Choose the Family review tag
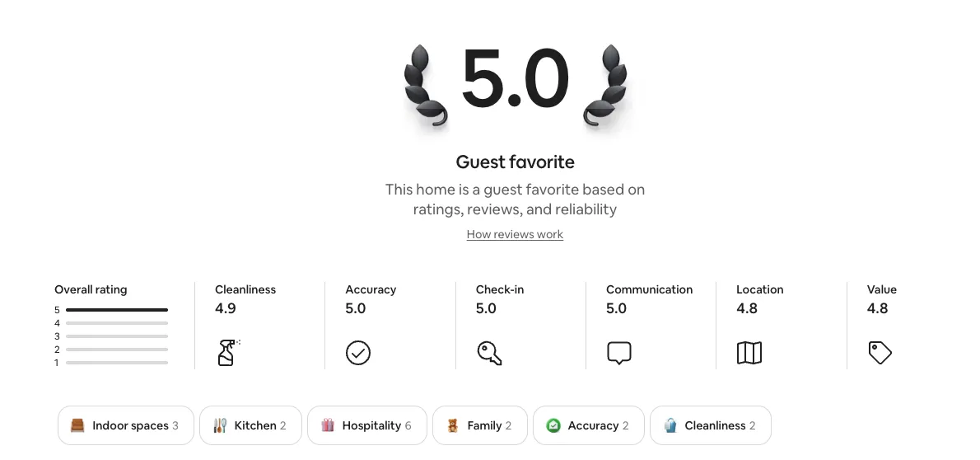 click(x=480, y=425)
